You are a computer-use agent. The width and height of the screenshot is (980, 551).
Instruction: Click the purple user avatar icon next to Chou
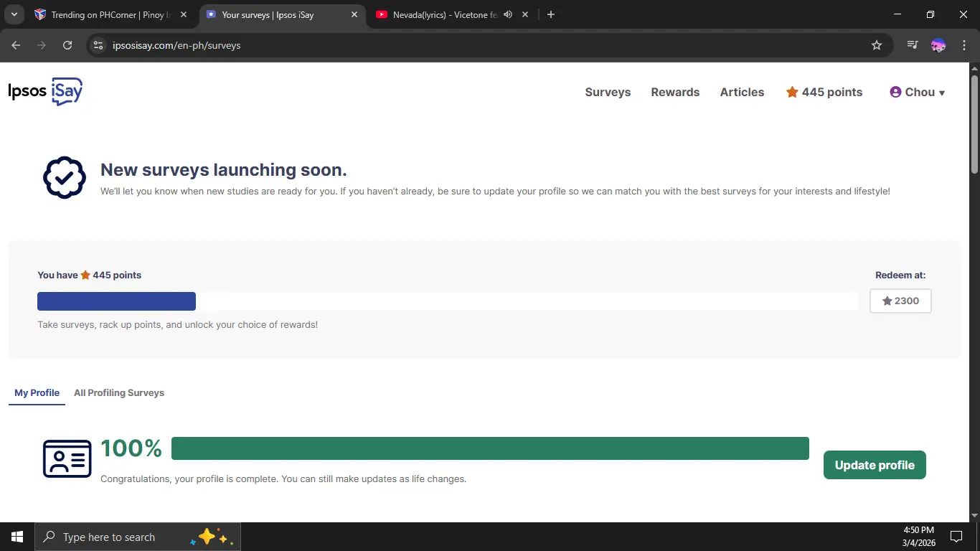tap(895, 92)
